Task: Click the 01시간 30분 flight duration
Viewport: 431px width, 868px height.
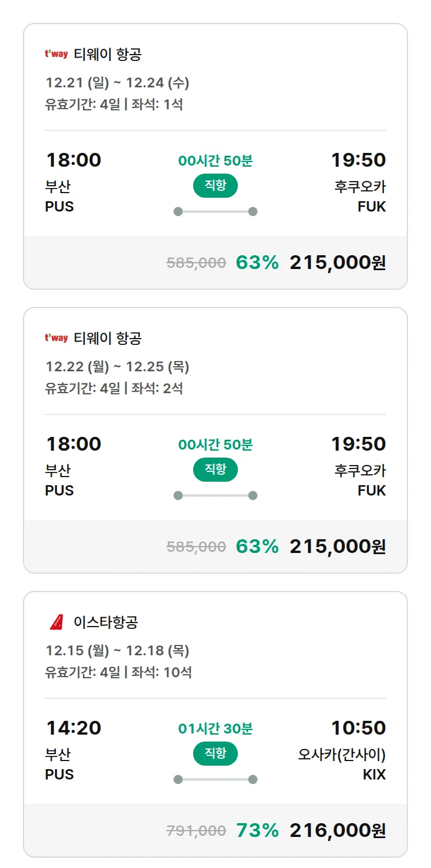Action: [x=215, y=728]
